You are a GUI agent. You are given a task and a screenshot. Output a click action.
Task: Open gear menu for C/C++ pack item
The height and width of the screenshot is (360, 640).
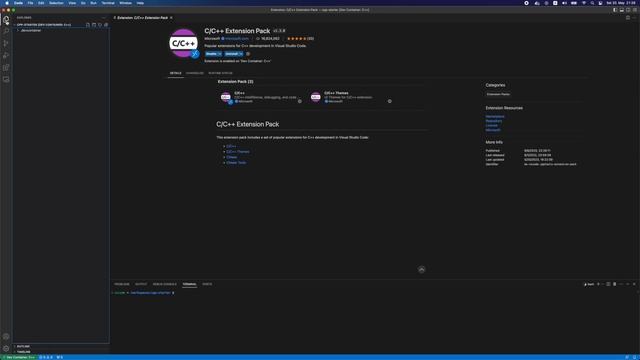300,101
